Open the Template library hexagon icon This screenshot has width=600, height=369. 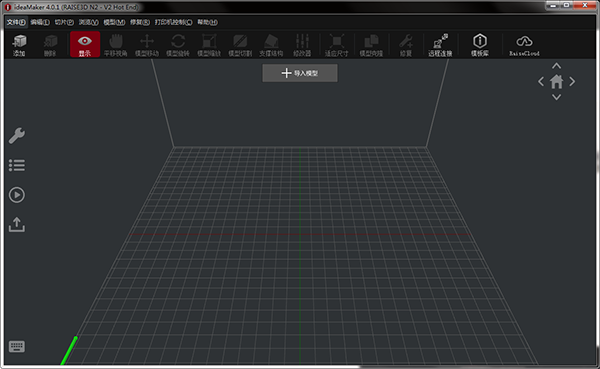[479, 45]
